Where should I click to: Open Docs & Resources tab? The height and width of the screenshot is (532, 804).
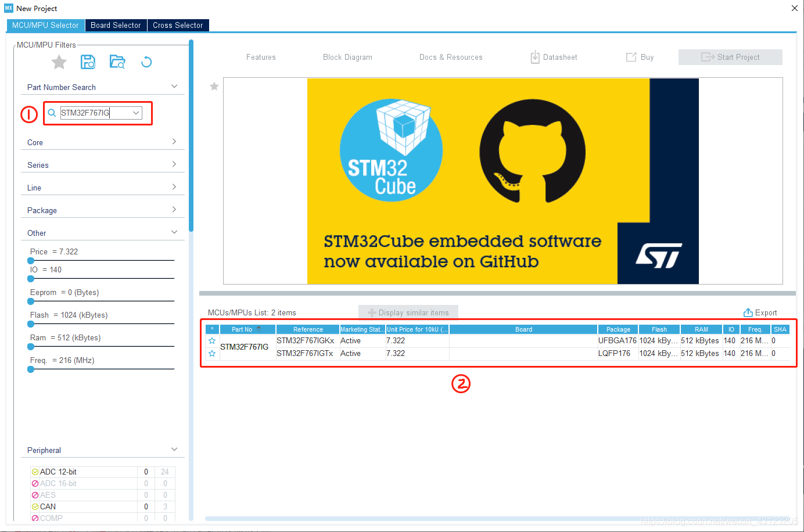click(451, 57)
